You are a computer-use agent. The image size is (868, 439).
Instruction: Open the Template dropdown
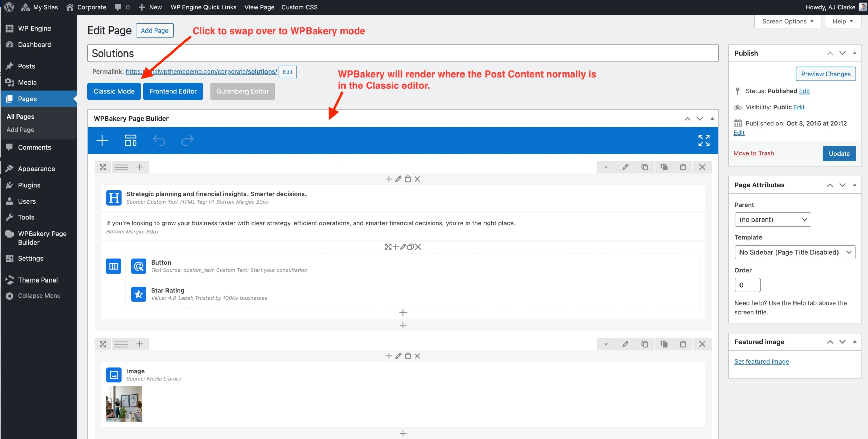click(x=795, y=252)
